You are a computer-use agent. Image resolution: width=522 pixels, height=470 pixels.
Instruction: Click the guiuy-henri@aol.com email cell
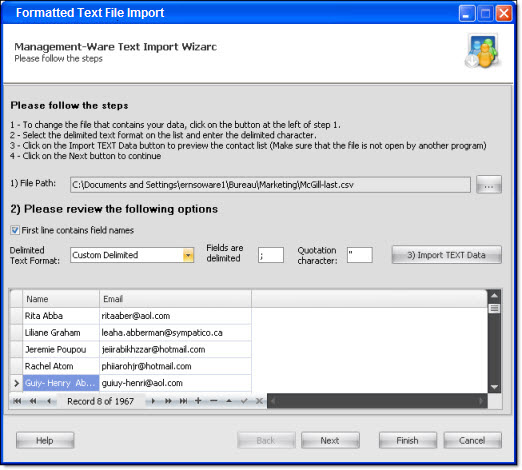coord(175,383)
